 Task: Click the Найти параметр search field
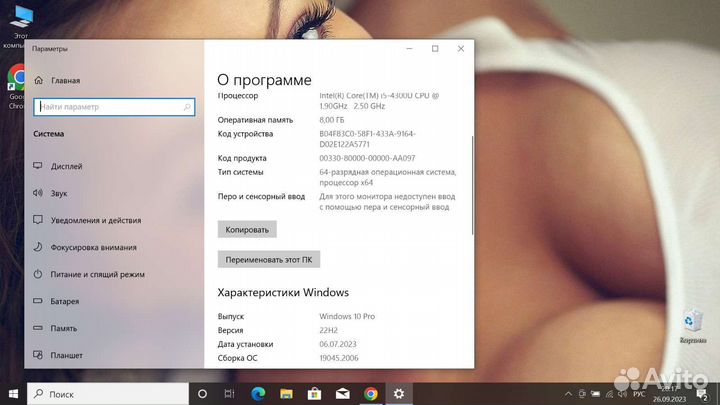(114, 107)
